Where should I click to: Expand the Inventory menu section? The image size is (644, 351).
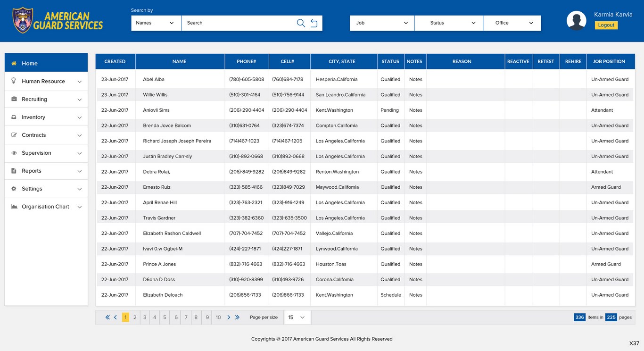click(x=46, y=117)
